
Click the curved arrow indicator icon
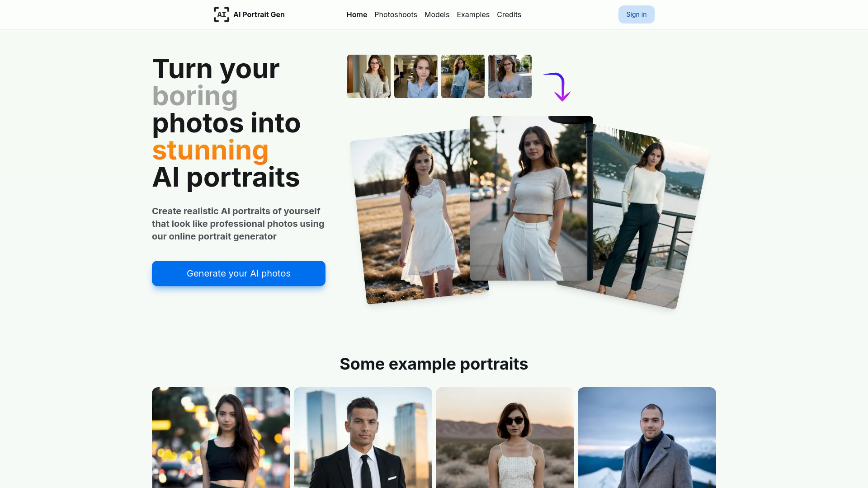click(x=557, y=86)
